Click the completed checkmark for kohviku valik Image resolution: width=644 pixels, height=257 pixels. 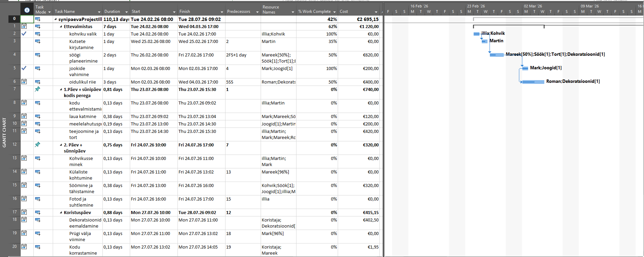(x=24, y=33)
